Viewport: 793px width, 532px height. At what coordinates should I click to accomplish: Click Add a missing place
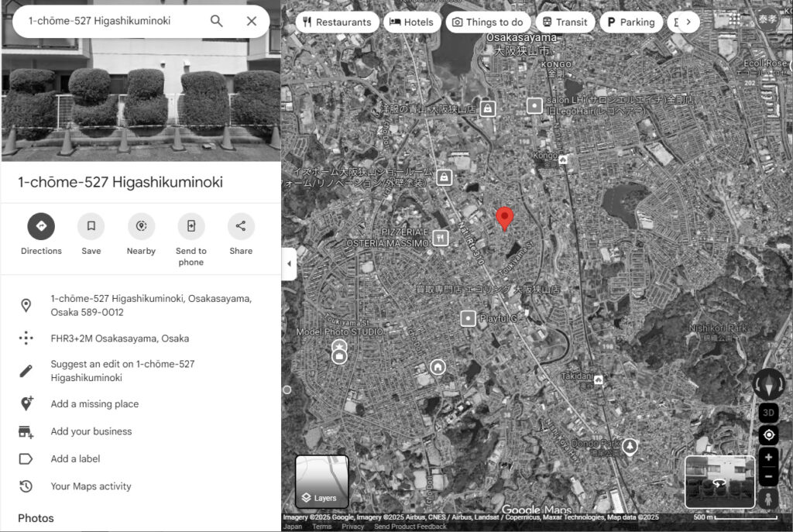pyautogui.click(x=94, y=403)
